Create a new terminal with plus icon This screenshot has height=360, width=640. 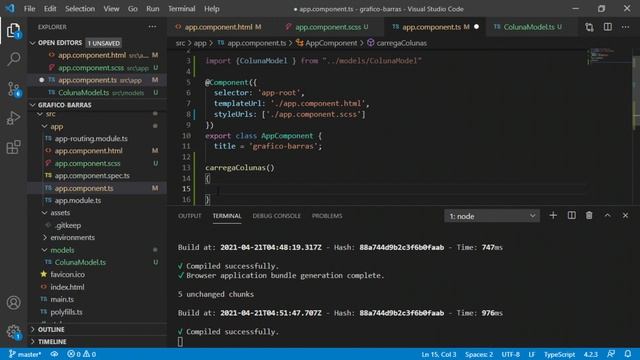[x=553, y=216]
